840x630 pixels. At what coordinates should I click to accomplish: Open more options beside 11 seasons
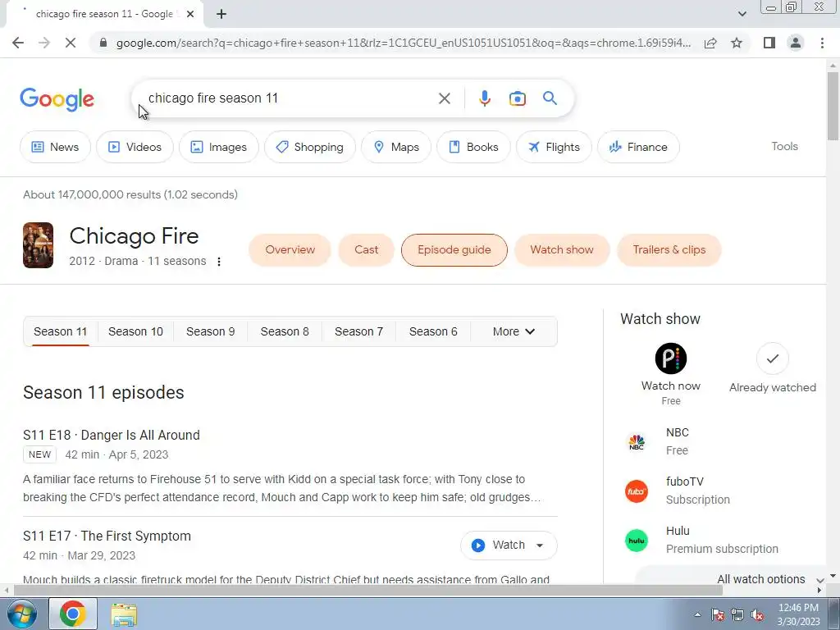218,262
